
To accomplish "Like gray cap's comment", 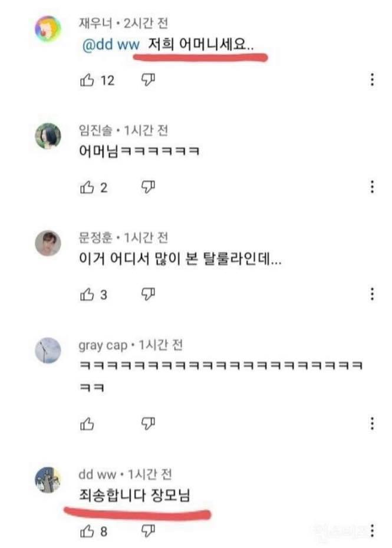I will tap(87, 423).
